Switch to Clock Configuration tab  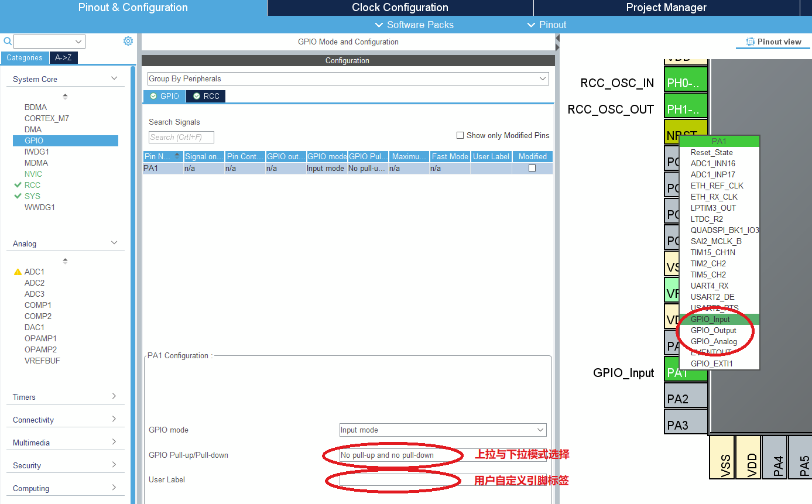(400, 8)
